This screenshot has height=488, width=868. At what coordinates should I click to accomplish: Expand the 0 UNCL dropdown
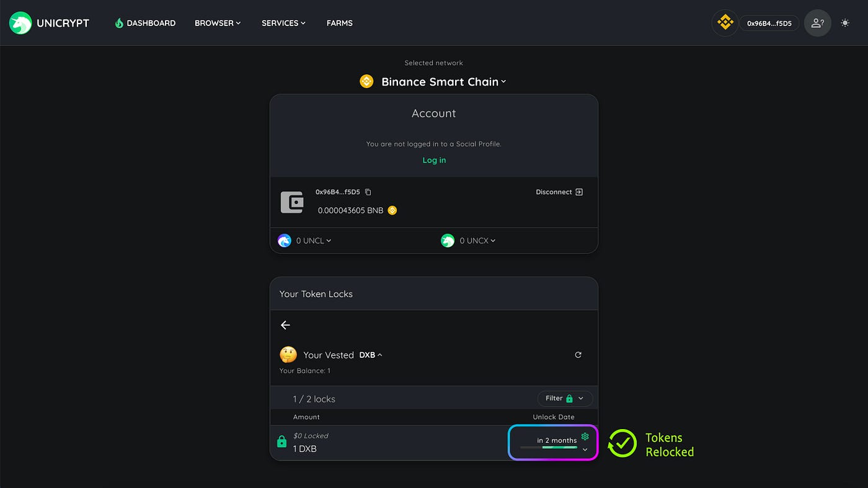313,241
